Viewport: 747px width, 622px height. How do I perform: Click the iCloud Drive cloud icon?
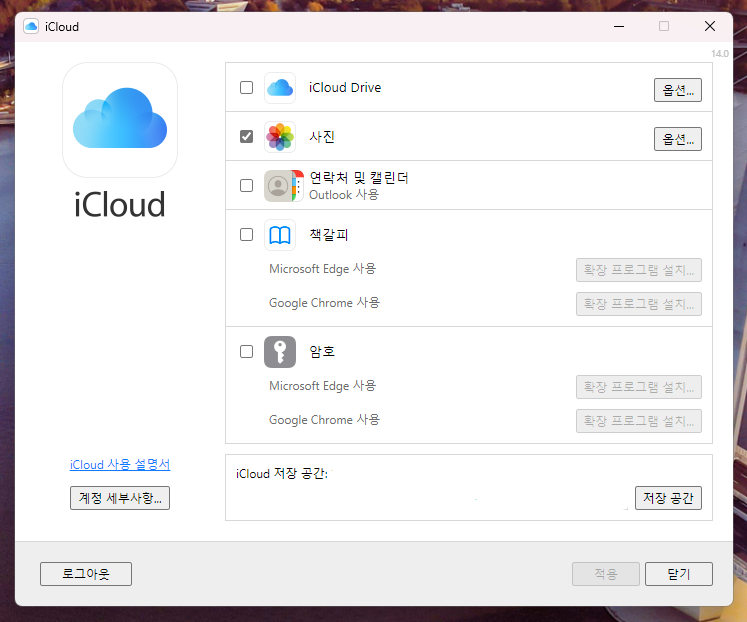tap(280, 88)
